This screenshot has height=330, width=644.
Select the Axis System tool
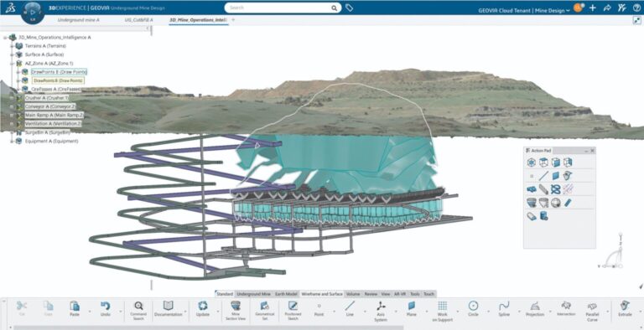[x=381, y=311]
